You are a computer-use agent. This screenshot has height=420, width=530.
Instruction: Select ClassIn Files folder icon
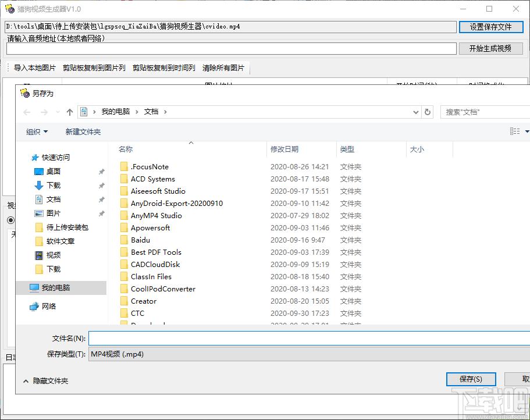point(124,276)
